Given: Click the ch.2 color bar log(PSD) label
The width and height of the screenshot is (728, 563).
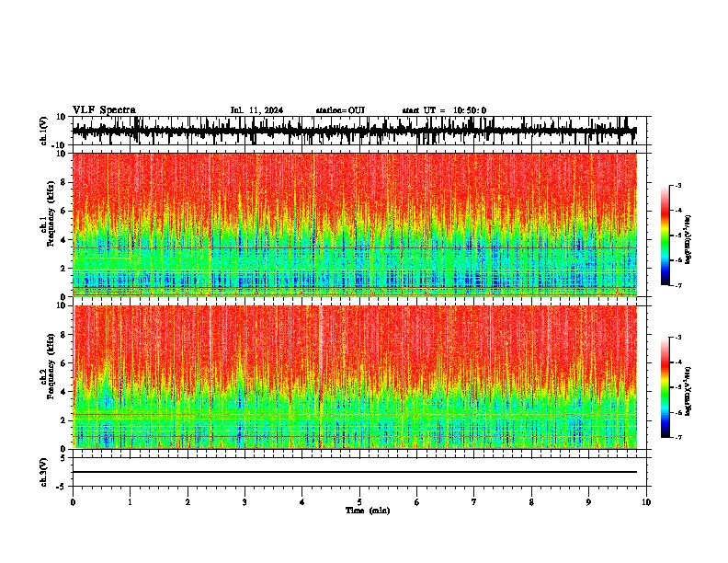Looking at the screenshot, I should 688,391.
